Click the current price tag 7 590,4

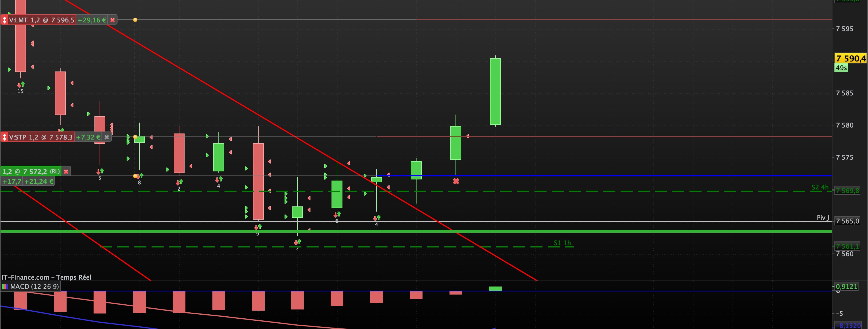(850, 59)
